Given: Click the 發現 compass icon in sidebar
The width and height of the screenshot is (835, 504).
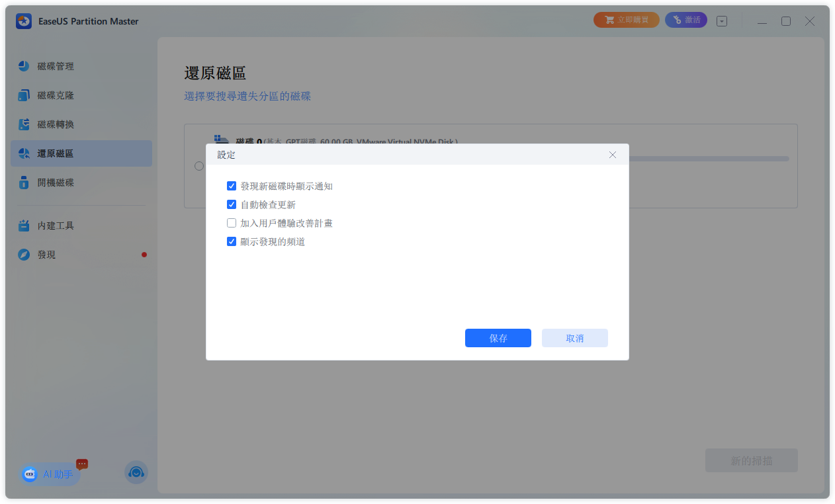Looking at the screenshot, I should [x=24, y=254].
